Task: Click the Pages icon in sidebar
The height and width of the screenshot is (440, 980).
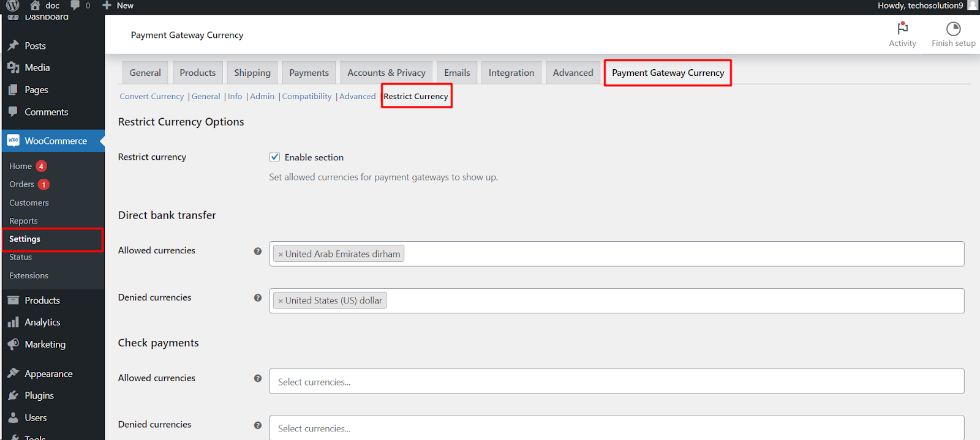Action: tap(13, 89)
